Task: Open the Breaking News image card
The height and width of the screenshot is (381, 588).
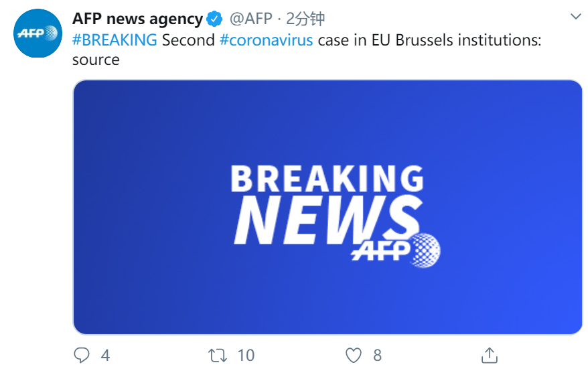Action: 327,207
